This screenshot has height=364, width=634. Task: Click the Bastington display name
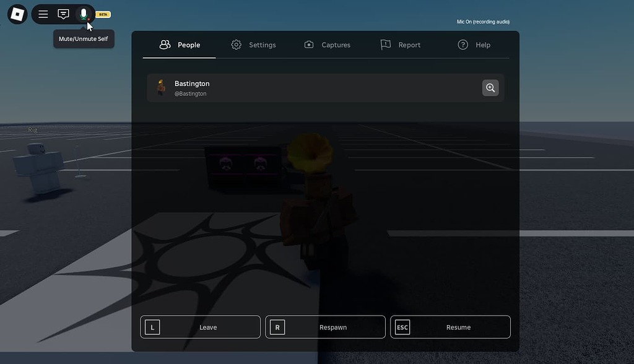(x=192, y=84)
